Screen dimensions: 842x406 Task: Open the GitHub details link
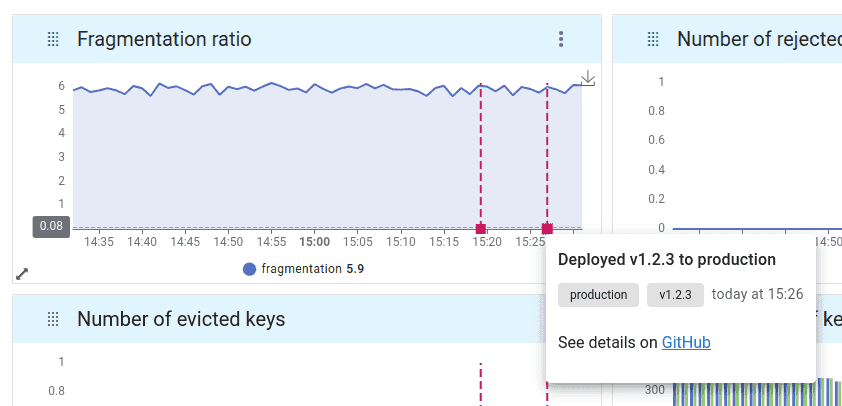pos(686,342)
